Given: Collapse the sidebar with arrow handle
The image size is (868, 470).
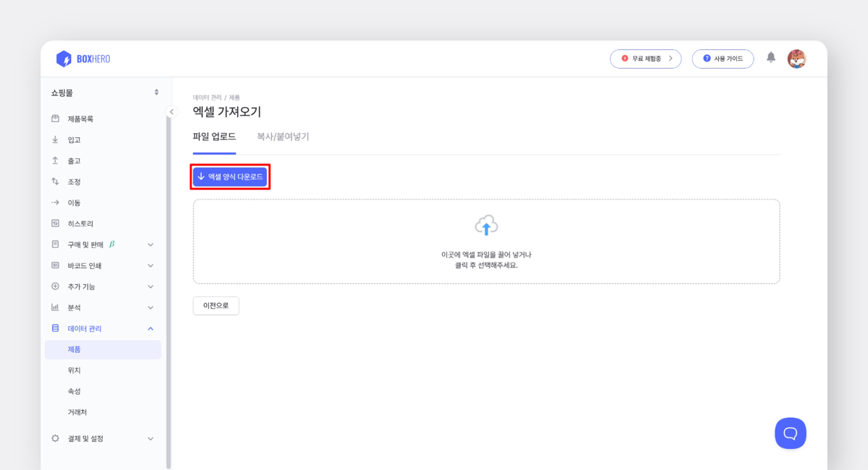Looking at the screenshot, I should pyautogui.click(x=171, y=111).
